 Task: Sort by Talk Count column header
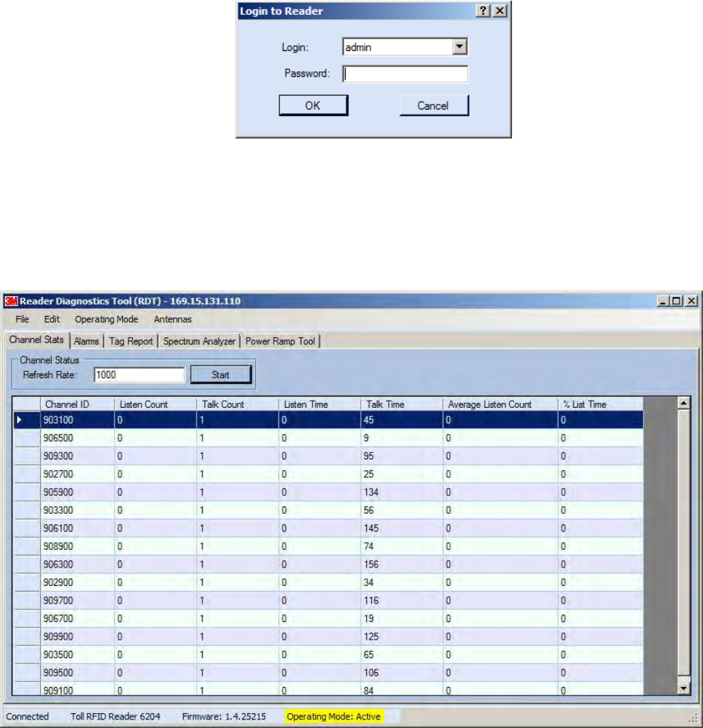pos(238,404)
